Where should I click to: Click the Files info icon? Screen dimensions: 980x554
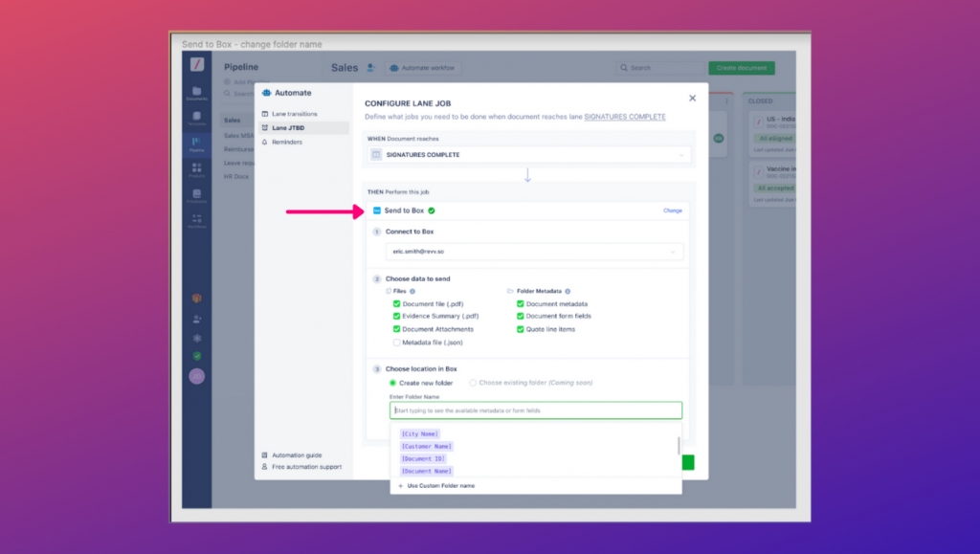coord(412,291)
